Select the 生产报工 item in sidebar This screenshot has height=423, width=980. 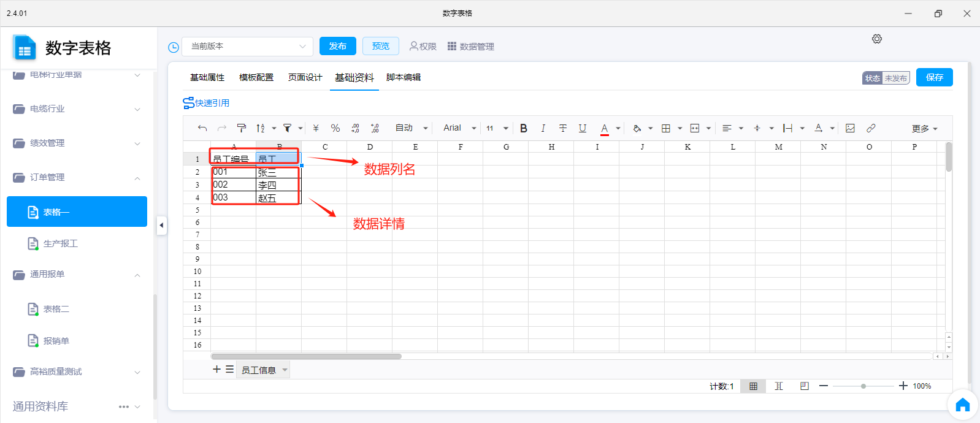point(60,244)
